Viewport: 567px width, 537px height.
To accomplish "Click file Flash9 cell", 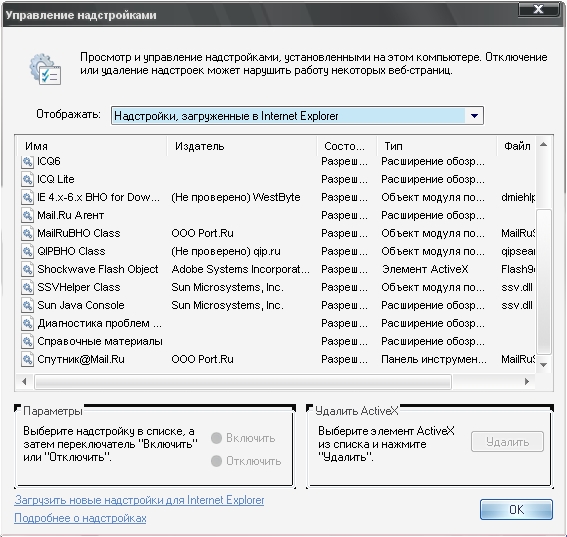I will 518,269.
